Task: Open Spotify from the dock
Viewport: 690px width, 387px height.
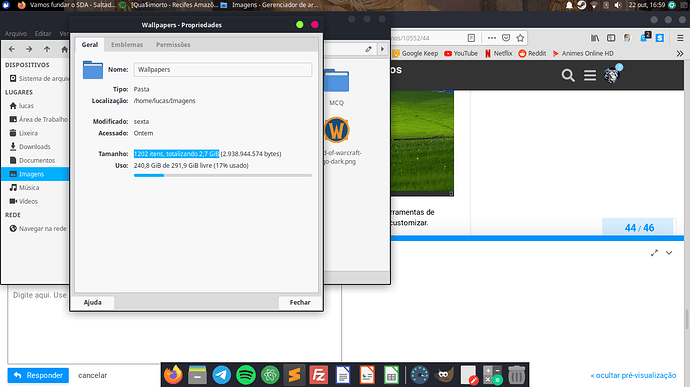Action: click(246, 375)
